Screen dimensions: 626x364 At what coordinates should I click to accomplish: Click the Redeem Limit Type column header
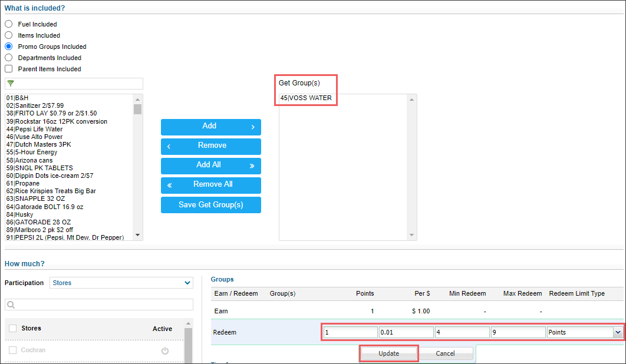[576, 293]
